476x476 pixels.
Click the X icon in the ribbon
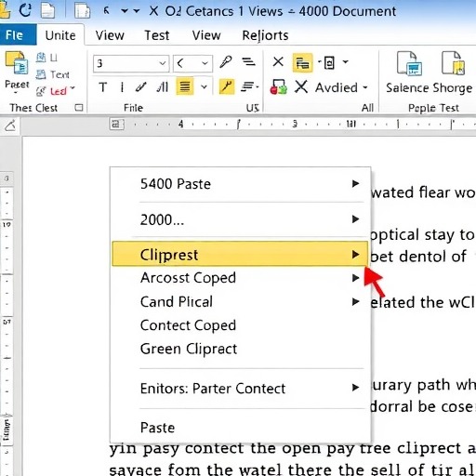point(278,61)
